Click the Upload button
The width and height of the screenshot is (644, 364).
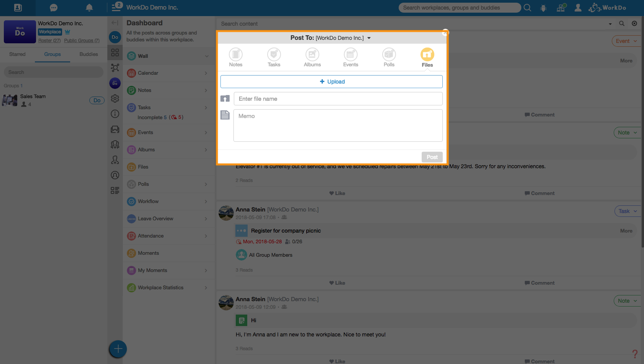pos(332,82)
